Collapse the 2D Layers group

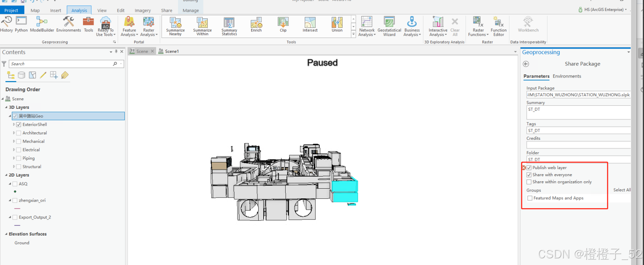pos(6,175)
